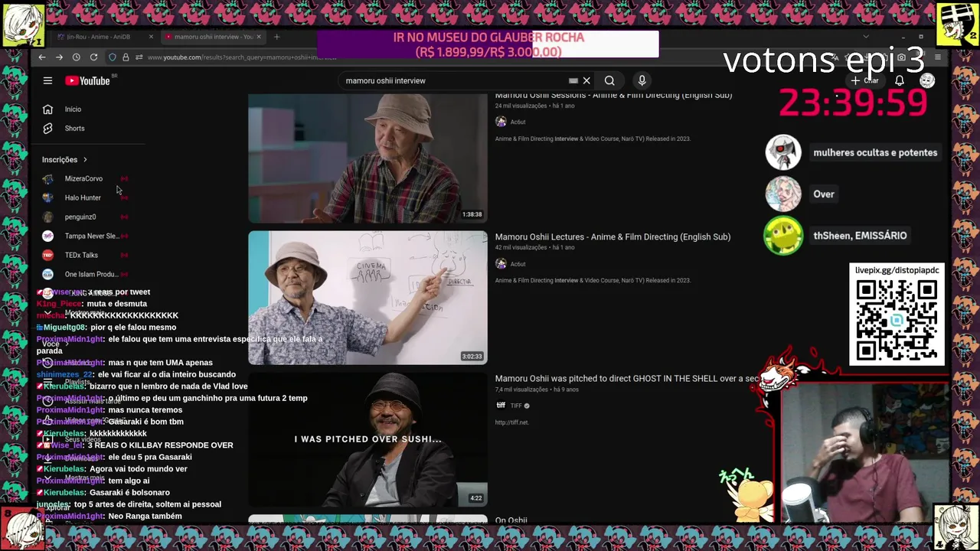Play the 1:38:38 Mamoru Oshii Sessions thumbnail
Image resolution: width=980 pixels, height=551 pixels.
pyautogui.click(x=367, y=158)
